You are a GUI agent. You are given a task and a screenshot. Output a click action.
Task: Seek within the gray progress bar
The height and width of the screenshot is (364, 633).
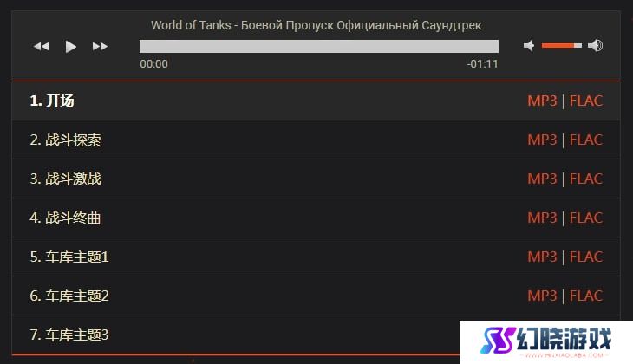coord(319,46)
